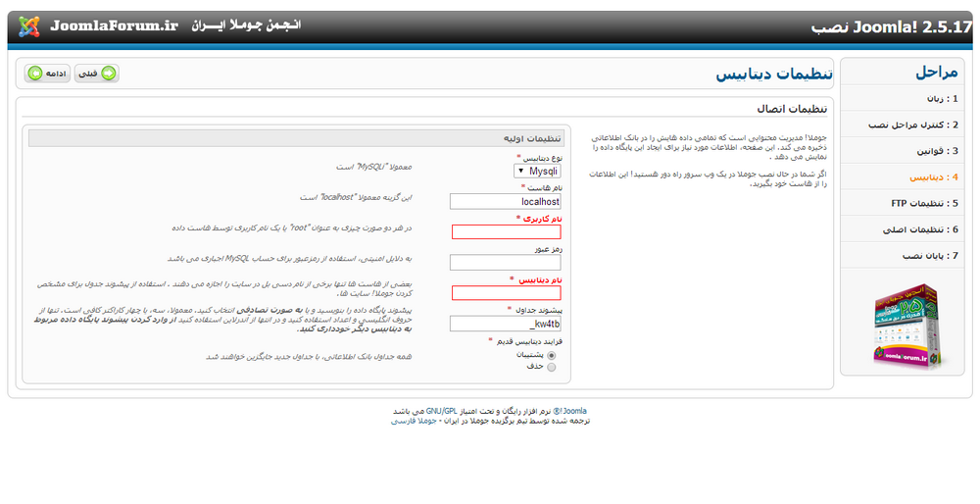Click the "تنظیمات دیتابیس" page heading
Image resolution: width=980 pixels, height=504 pixels.
[774, 74]
